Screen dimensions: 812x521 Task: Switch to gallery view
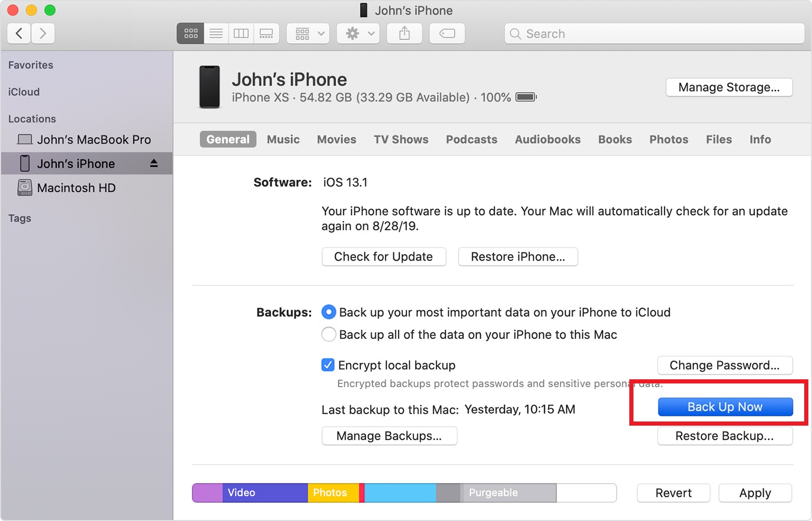(267, 33)
